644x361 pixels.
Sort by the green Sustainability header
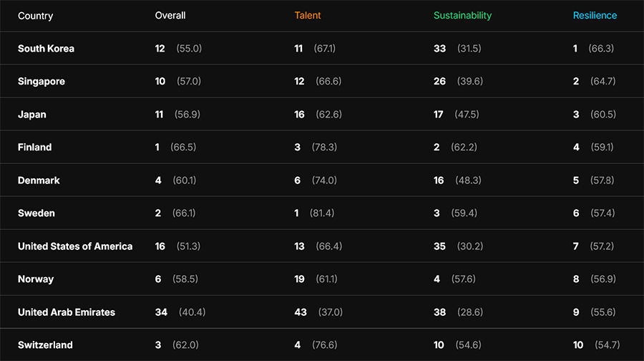pyautogui.click(x=462, y=16)
